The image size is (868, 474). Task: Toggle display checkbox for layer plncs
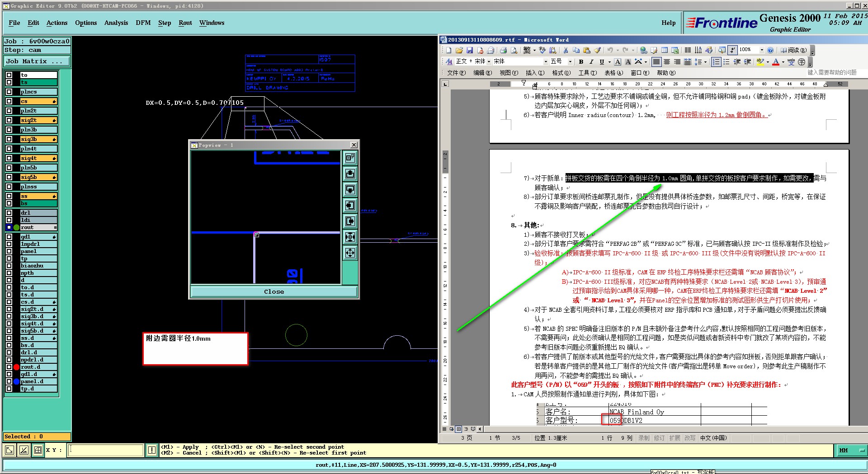[x=9, y=92]
